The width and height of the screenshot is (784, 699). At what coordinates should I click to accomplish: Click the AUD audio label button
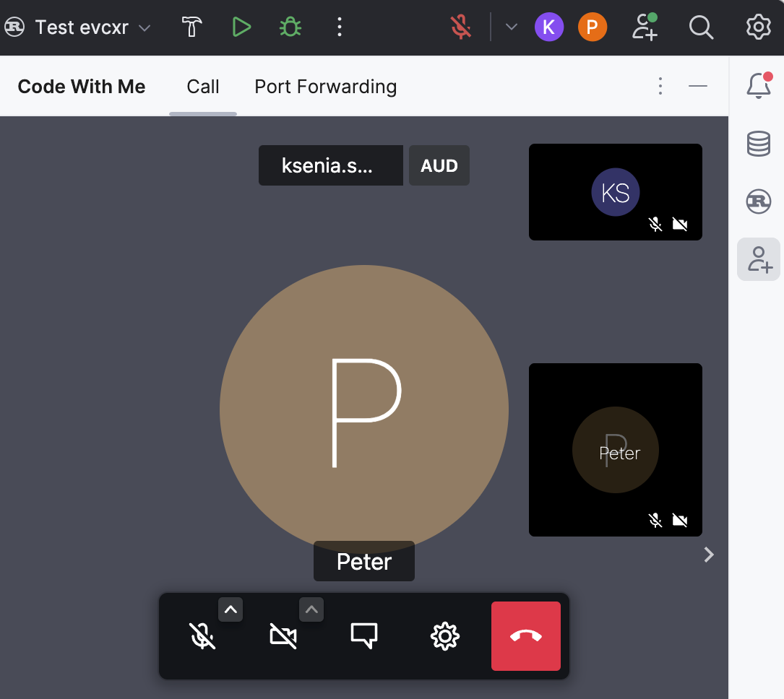(x=439, y=165)
